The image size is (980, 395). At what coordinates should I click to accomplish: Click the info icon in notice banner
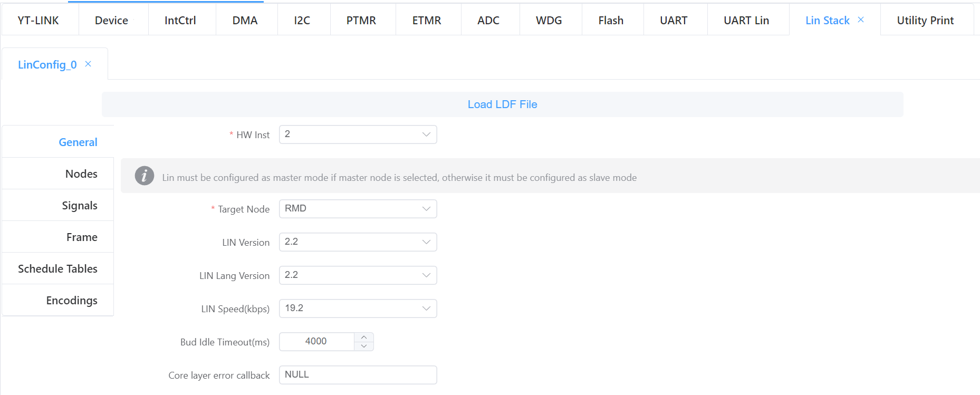[x=144, y=176]
